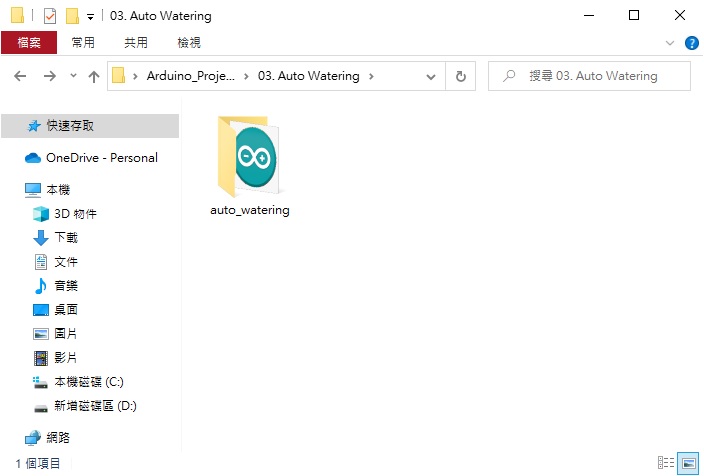Open Help with the question mark icon
The width and height of the screenshot is (704, 476).
691,43
